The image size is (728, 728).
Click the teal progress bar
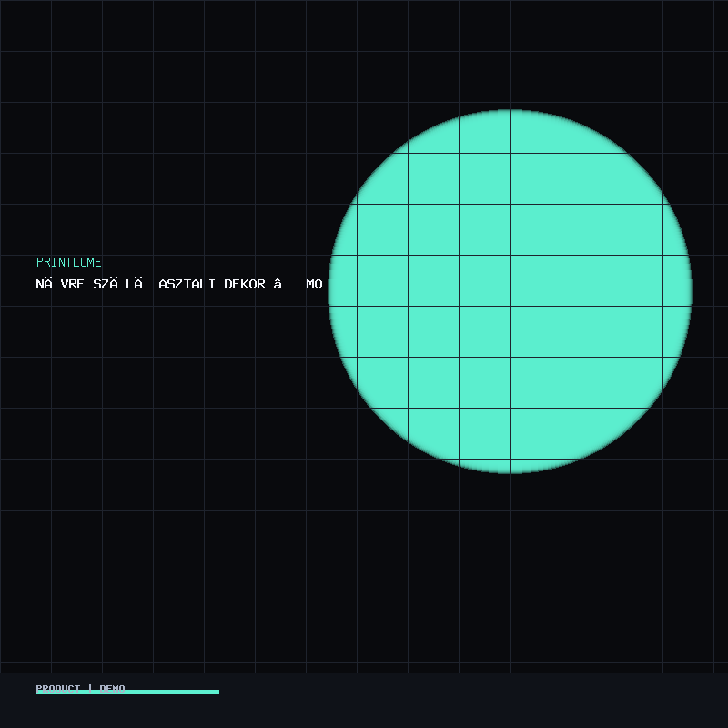pyautogui.click(x=127, y=692)
